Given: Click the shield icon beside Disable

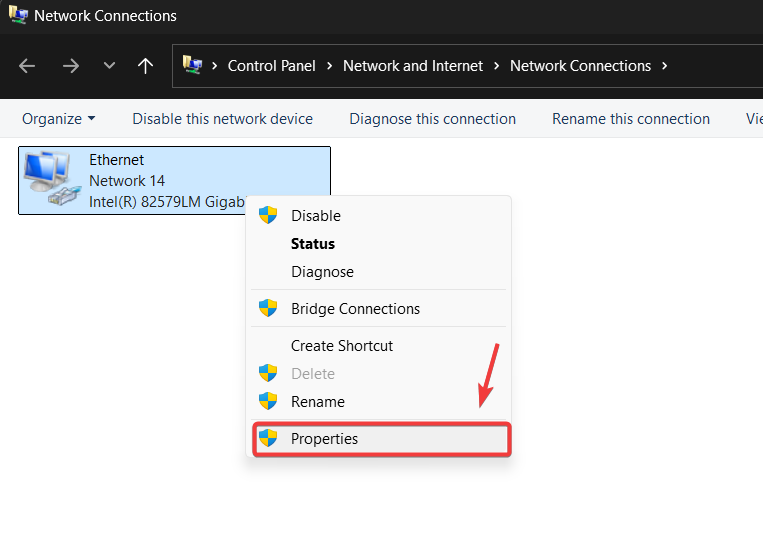Looking at the screenshot, I should click(x=268, y=215).
